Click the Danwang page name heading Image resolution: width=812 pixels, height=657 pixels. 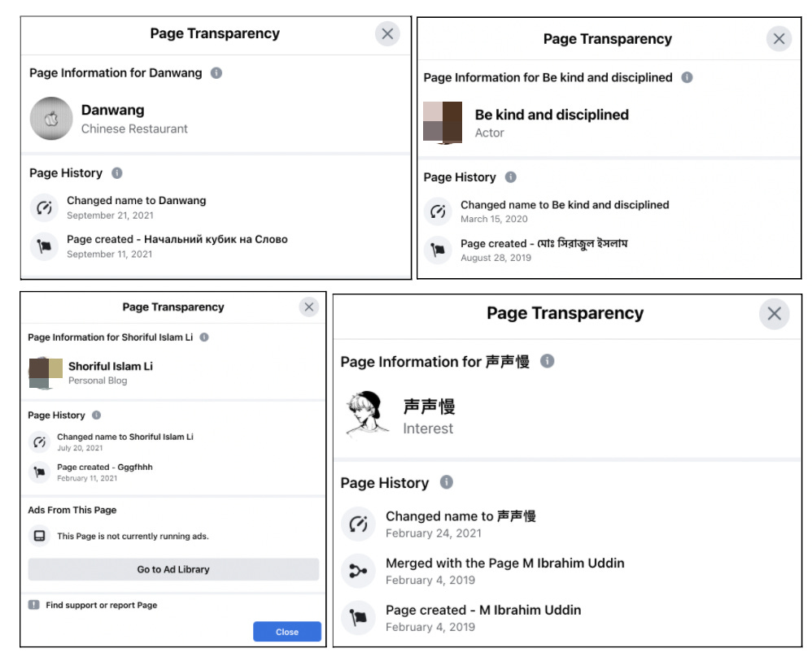(x=113, y=111)
